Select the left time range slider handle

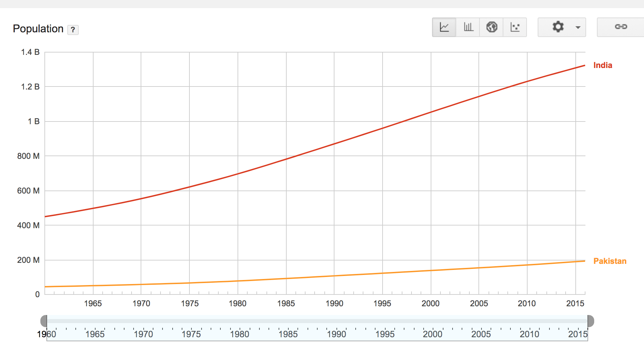pyautogui.click(x=44, y=321)
